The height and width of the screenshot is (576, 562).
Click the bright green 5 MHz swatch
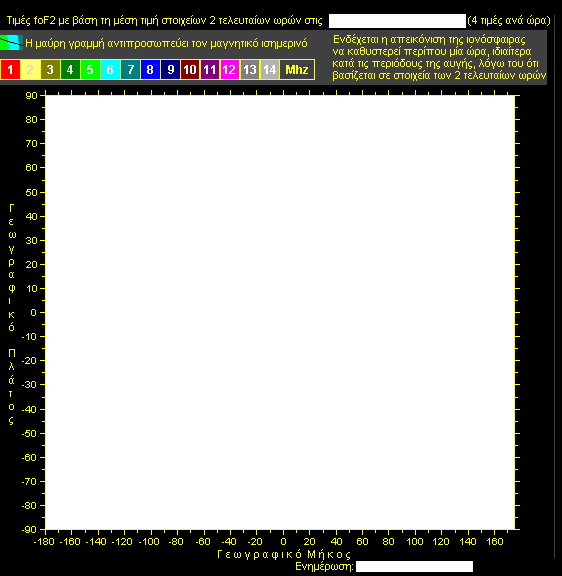[90, 69]
